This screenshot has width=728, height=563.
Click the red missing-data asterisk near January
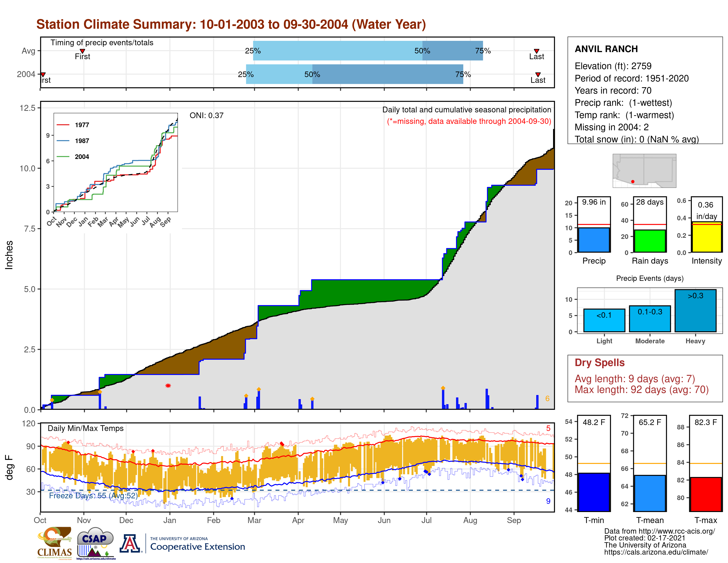point(168,385)
